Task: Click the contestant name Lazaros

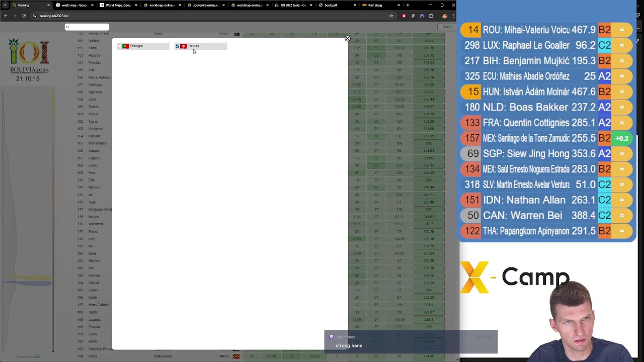Action: [95, 319]
